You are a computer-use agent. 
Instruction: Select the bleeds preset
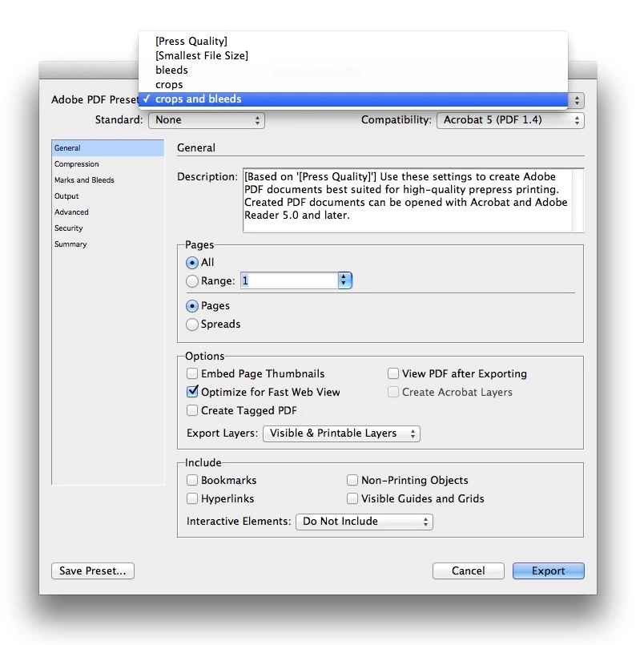click(x=353, y=70)
